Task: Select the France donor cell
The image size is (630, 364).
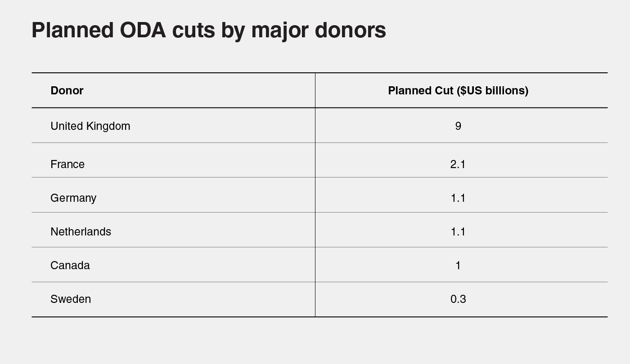Action: (67, 164)
